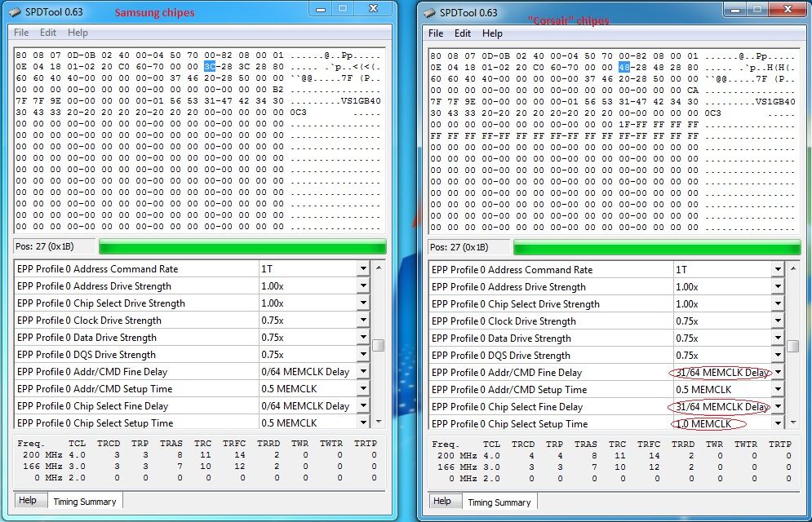
Task: Click green progress bar in right window
Action: click(657, 247)
